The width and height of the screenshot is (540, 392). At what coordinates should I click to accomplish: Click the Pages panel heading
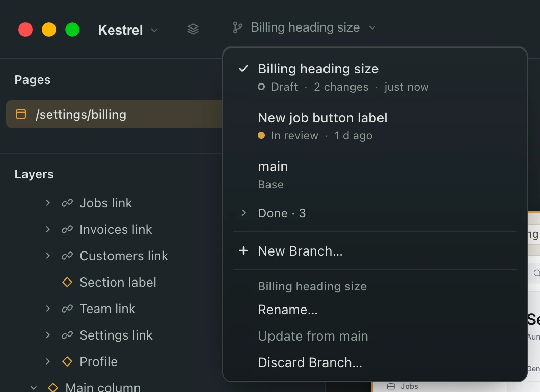click(x=33, y=80)
